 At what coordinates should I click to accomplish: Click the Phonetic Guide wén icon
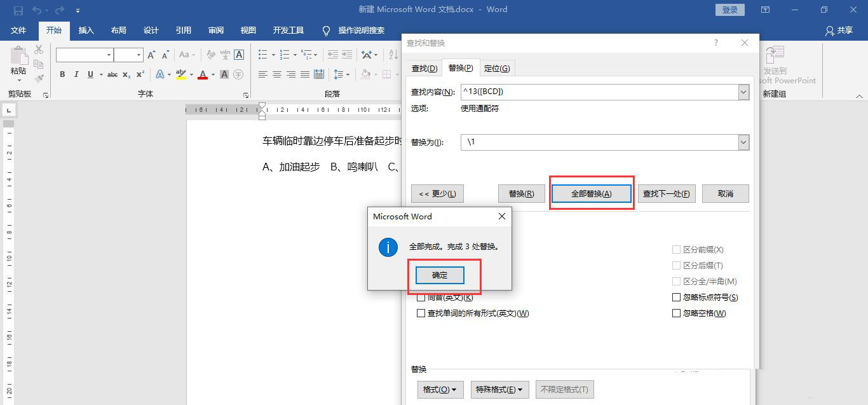click(x=225, y=55)
